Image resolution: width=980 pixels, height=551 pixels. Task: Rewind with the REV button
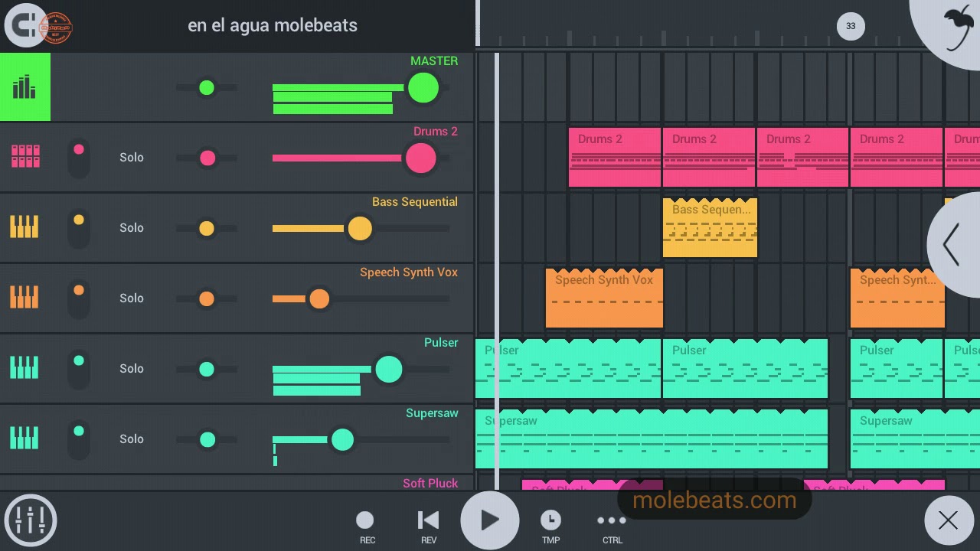[x=428, y=527]
